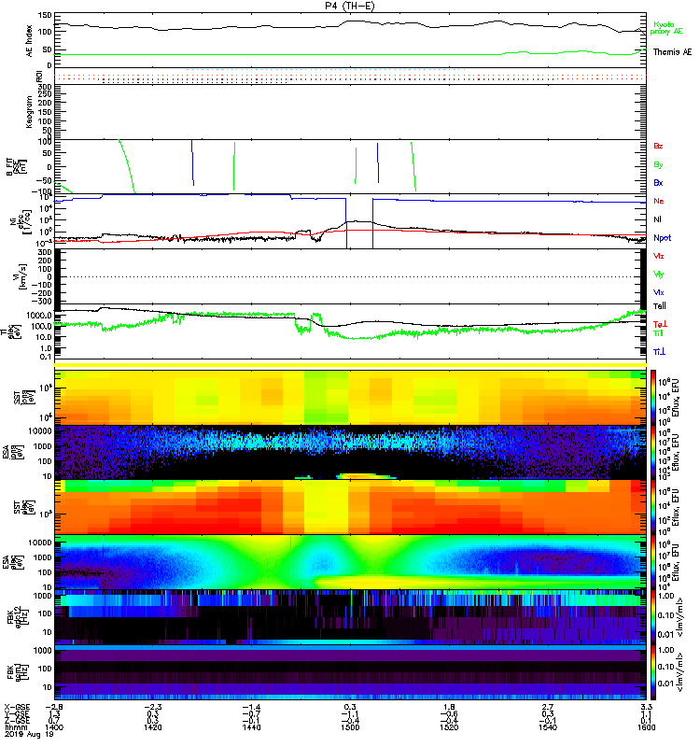Click the X-GSE value -2.8
The height and width of the screenshot is (747, 700).
[53, 707]
